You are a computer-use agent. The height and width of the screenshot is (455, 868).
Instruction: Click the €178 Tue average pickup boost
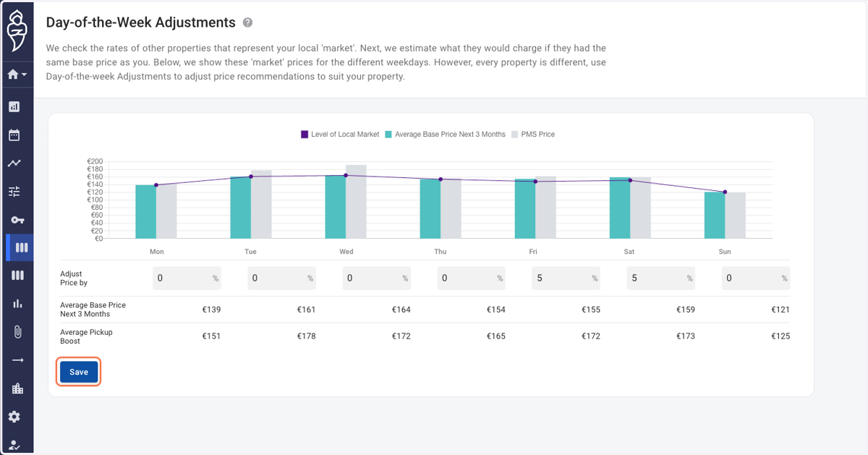point(306,336)
